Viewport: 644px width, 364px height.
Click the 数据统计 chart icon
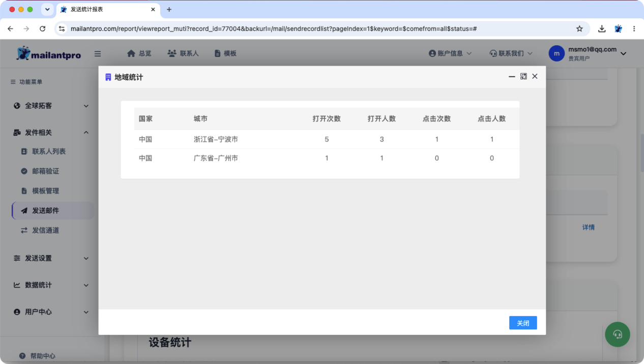(x=17, y=285)
